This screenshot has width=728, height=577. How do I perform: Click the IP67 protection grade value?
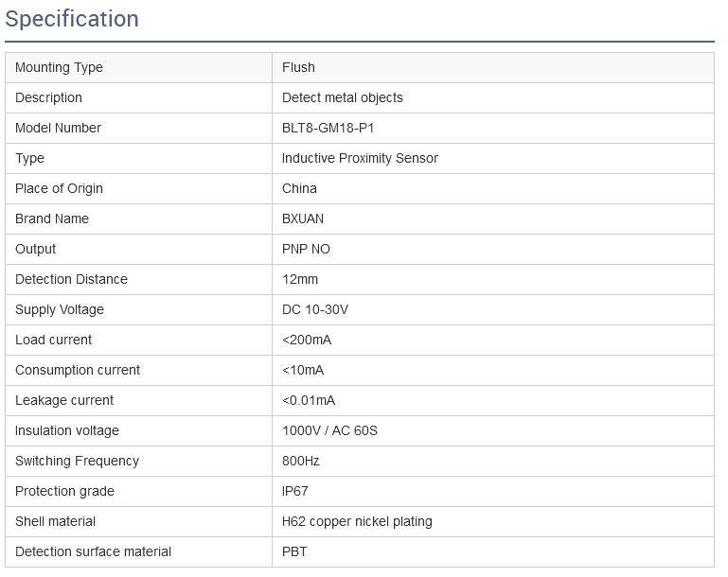pos(294,491)
